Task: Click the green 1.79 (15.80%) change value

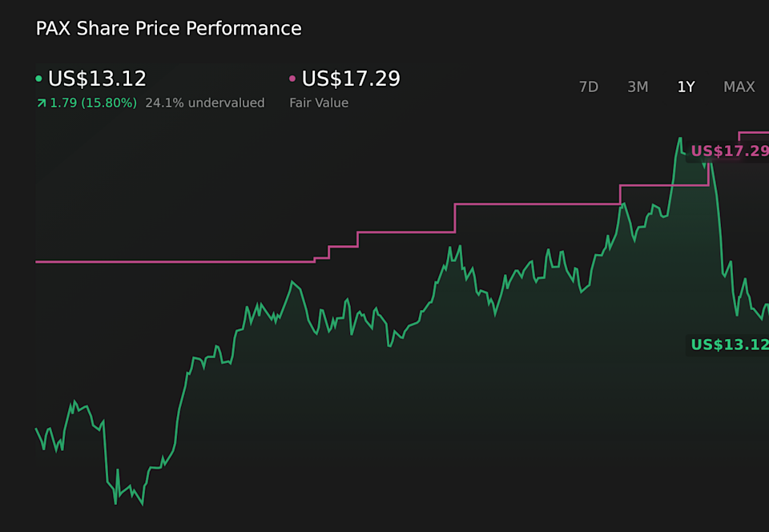Action: (92, 103)
